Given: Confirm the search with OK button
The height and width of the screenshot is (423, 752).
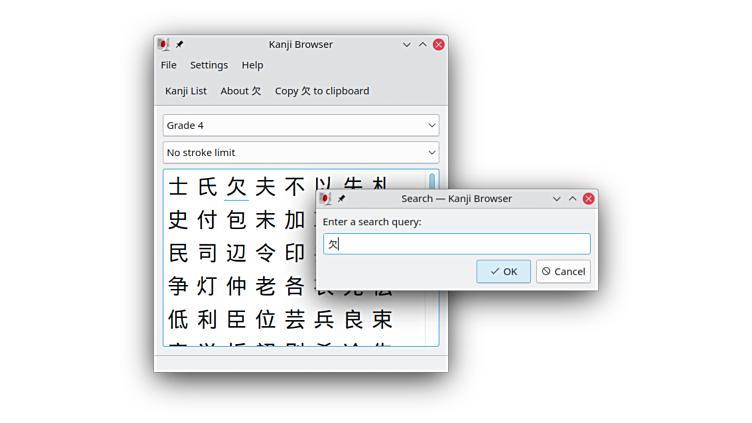Looking at the screenshot, I should 503,272.
